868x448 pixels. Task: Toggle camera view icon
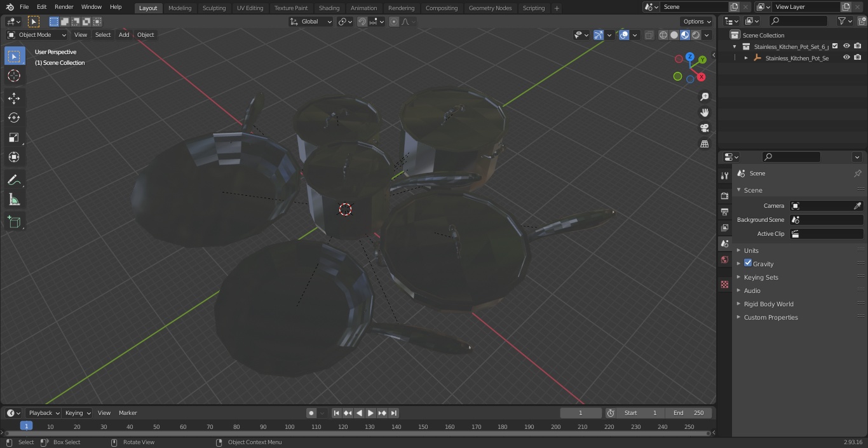click(704, 128)
